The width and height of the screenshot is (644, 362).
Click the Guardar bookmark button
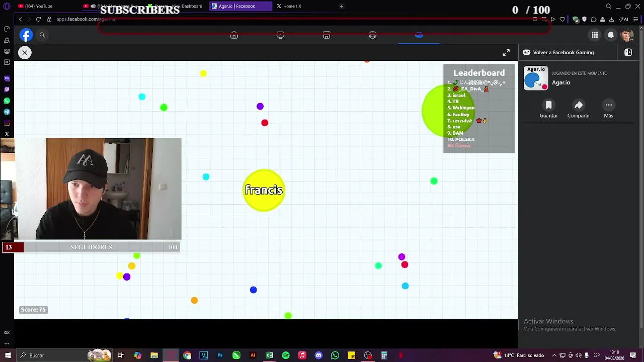click(548, 109)
